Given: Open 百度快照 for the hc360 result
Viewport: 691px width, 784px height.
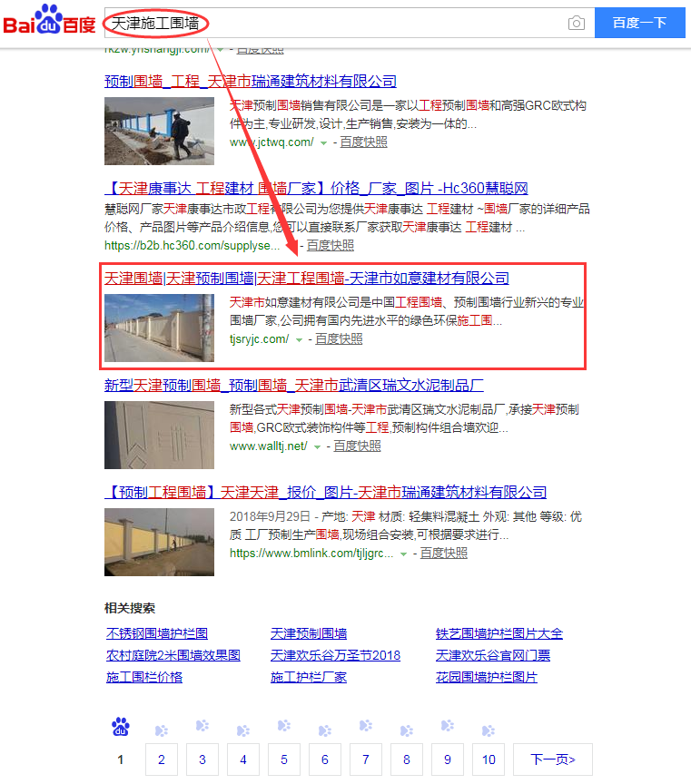Looking at the screenshot, I should coord(331,246).
